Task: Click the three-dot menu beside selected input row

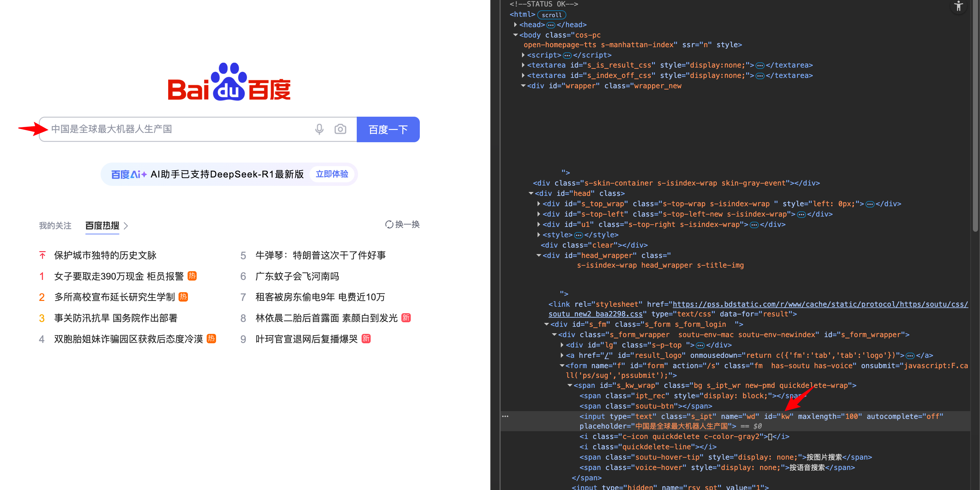Action: 505,416
